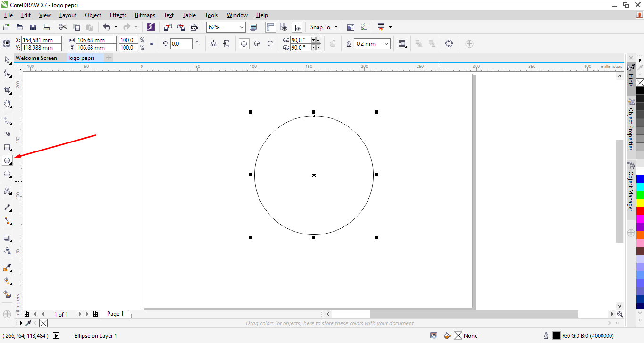Click the Save icon in toolbar
The width and height of the screenshot is (644, 343).
33,27
